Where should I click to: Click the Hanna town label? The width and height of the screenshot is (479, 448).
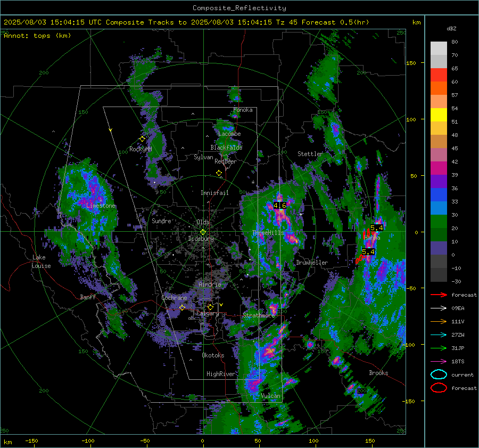click(372, 238)
